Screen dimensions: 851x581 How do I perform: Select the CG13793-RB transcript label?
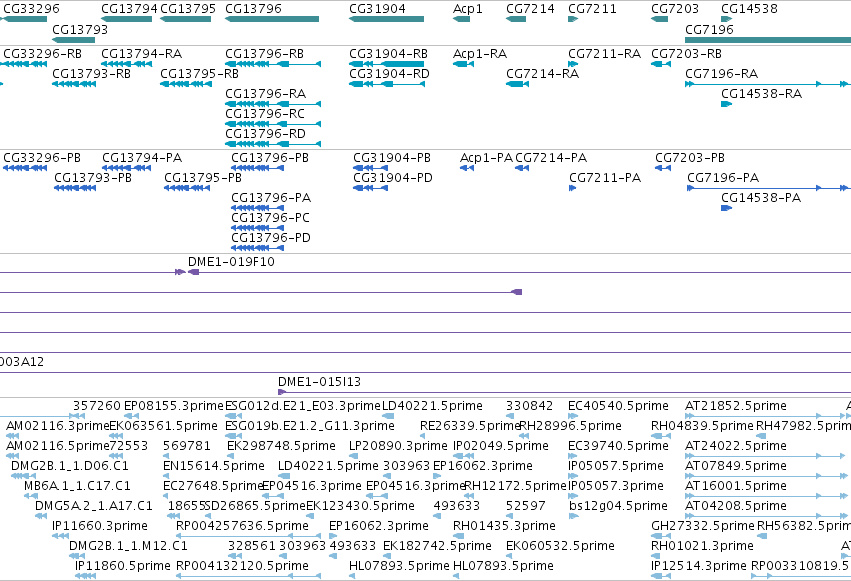pyautogui.click(x=91, y=74)
